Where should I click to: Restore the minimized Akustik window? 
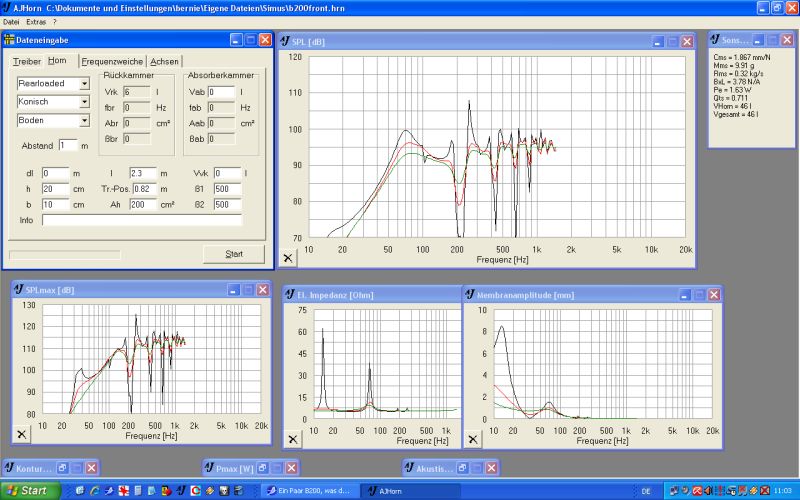point(461,468)
